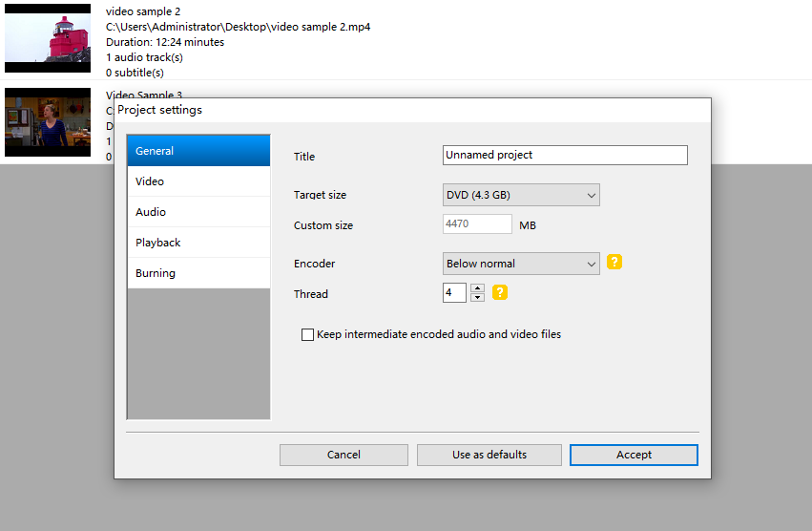This screenshot has height=531, width=812.
Task: Switch to the Video settings tab
Action: 198,181
